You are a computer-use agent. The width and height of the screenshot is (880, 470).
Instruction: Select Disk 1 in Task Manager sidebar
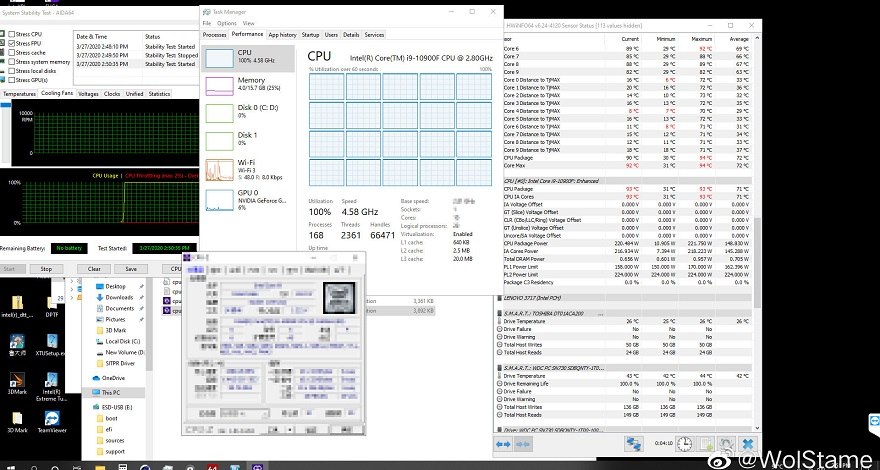click(x=248, y=139)
